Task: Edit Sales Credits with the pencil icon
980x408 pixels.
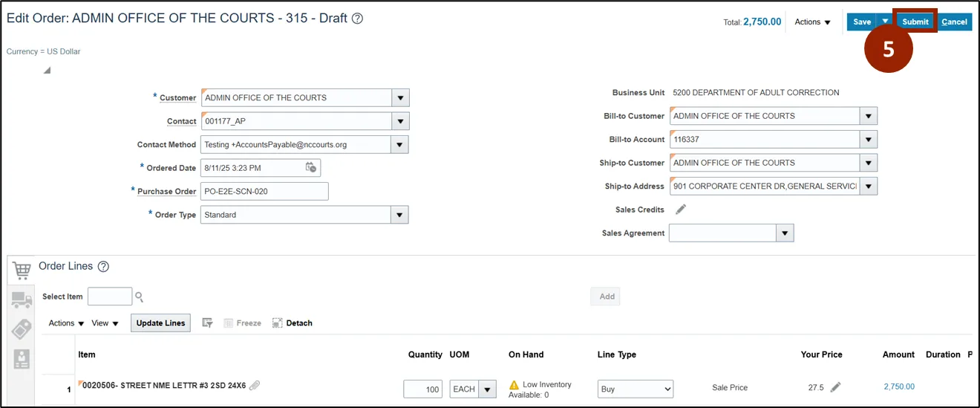Action: [681, 210]
